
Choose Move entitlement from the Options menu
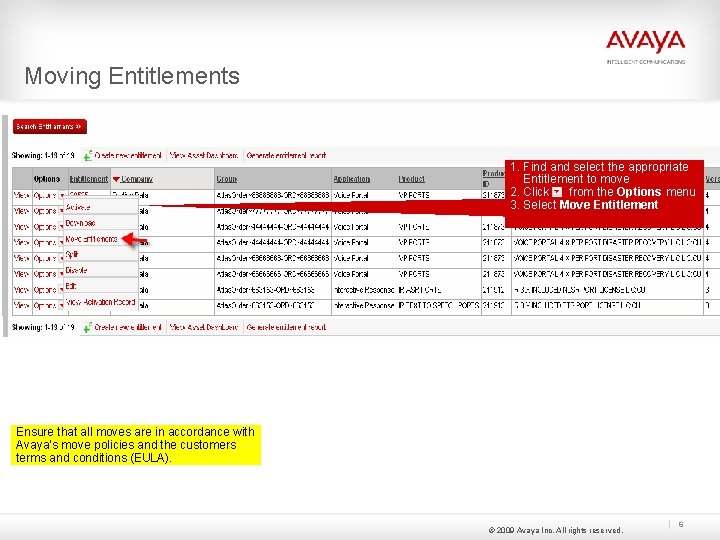coord(101,239)
